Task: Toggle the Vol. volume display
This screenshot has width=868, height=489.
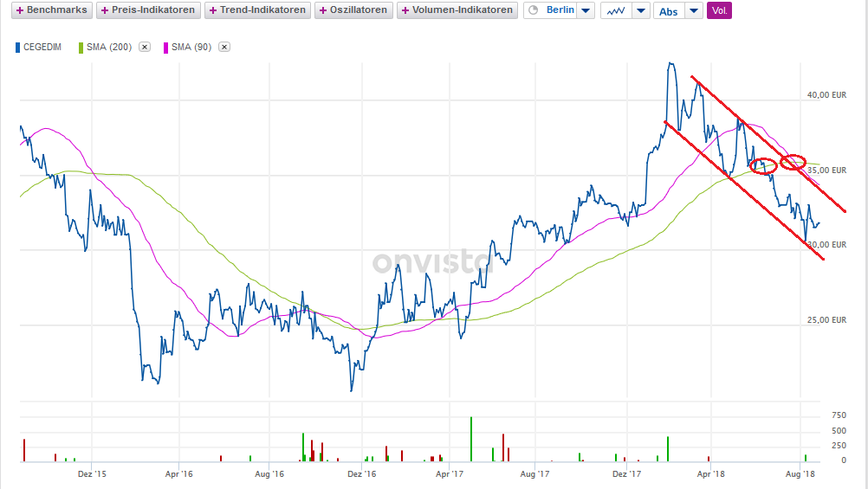Action: (x=719, y=11)
